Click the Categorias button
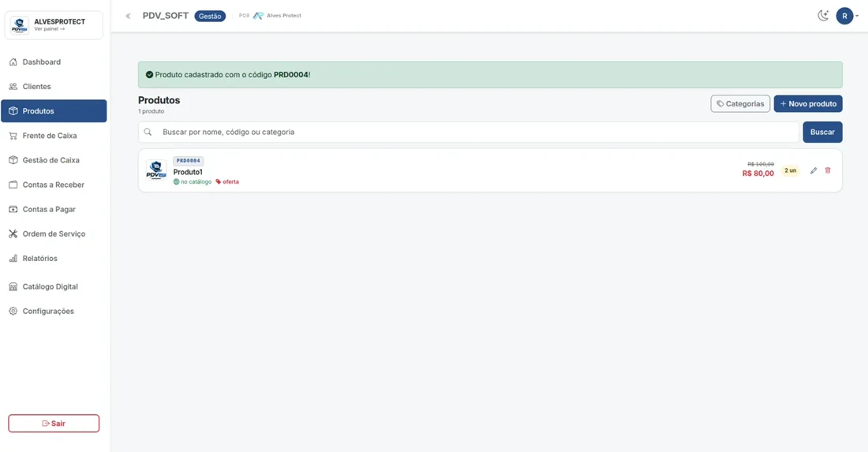 [740, 103]
